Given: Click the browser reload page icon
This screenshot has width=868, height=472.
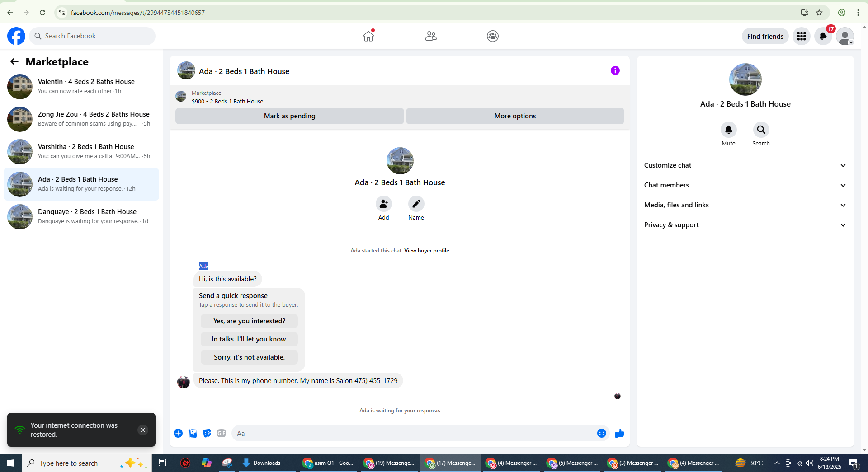Looking at the screenshot, I should click(42, 13).
